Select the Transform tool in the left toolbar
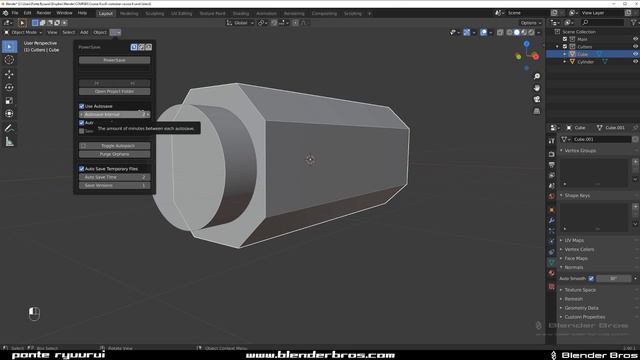The height and width of the screenshot is (360, 640). (9, 113)
